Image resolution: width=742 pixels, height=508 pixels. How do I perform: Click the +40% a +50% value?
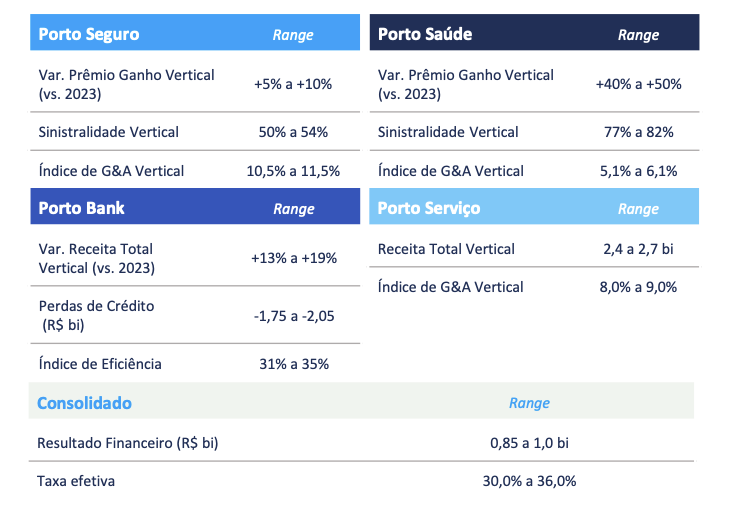click(638, 84)
